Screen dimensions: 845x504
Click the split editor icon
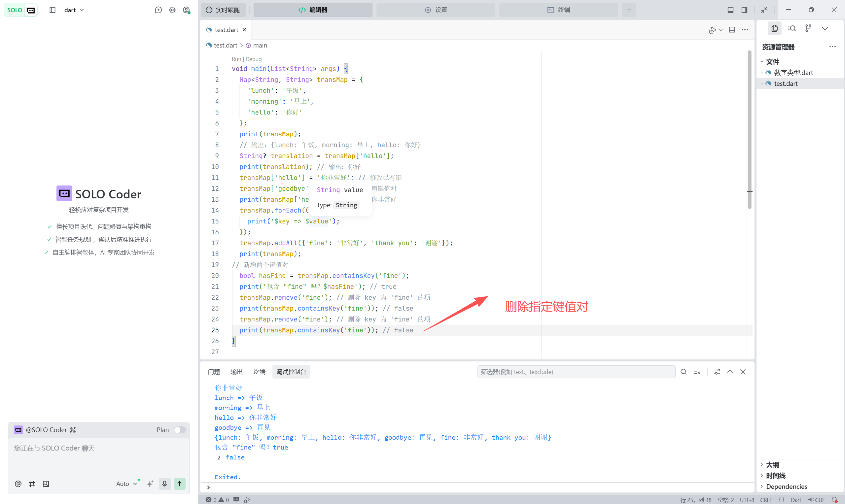(x=732, y=30)
